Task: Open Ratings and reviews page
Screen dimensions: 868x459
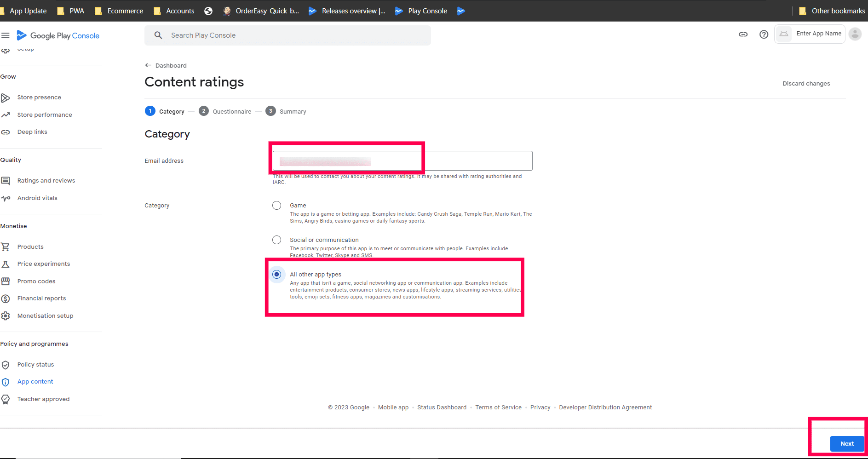Action: (46, 181)
